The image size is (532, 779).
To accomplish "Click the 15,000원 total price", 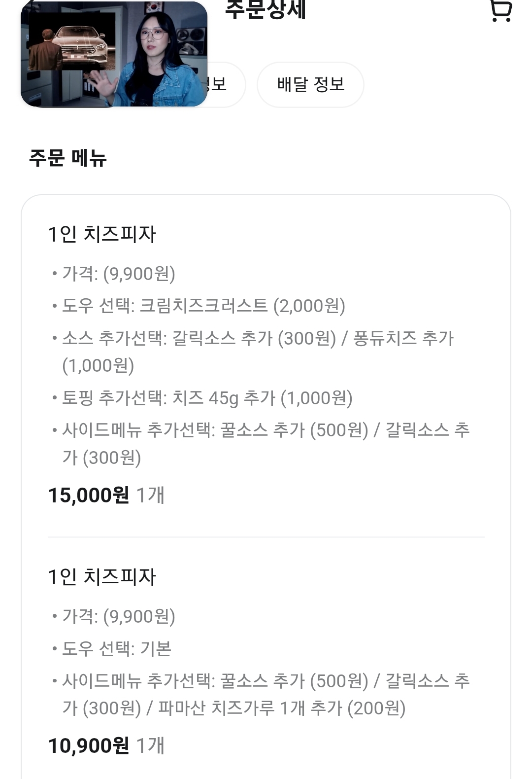I will coord(89,496).
